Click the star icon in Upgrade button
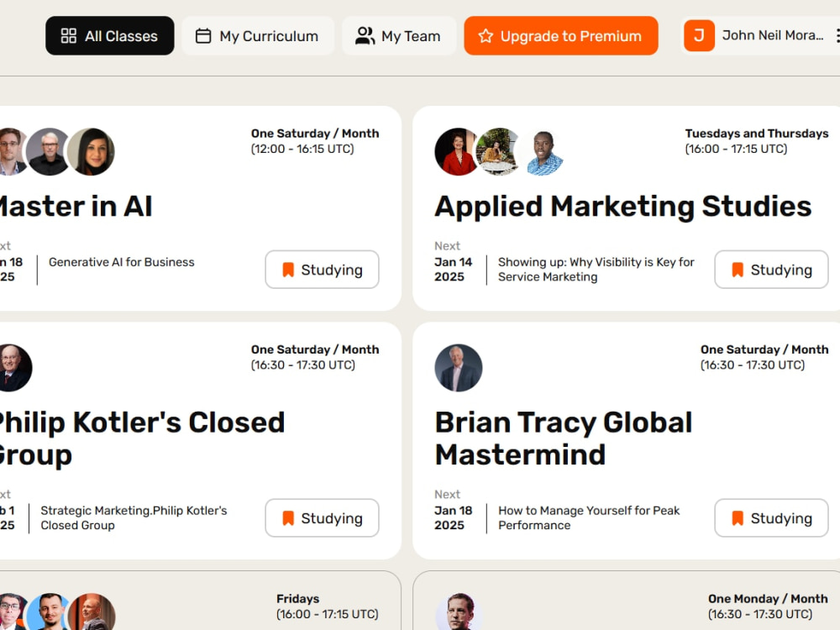The height and width of the screenshot is (630, 840). (x=486, y=36)
